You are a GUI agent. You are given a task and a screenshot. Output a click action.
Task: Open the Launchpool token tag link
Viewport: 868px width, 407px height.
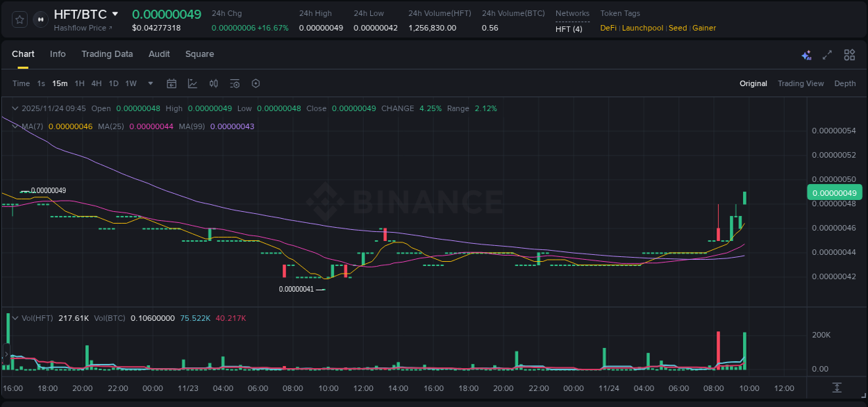pyautogui.click(x=642, y=28)
